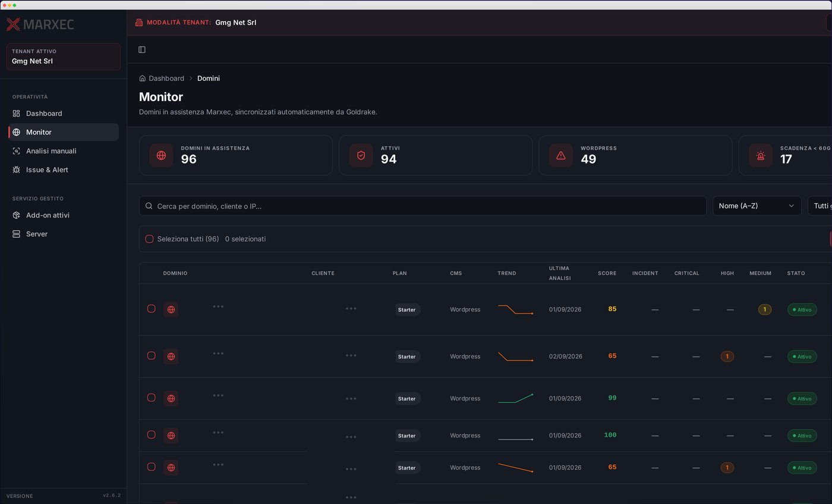Click the search field for domain, client or IP

click(x=423, y=206)
